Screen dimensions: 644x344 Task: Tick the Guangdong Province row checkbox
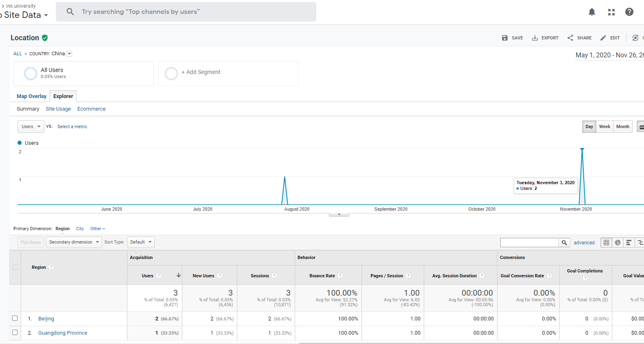[x=15, y=333]
